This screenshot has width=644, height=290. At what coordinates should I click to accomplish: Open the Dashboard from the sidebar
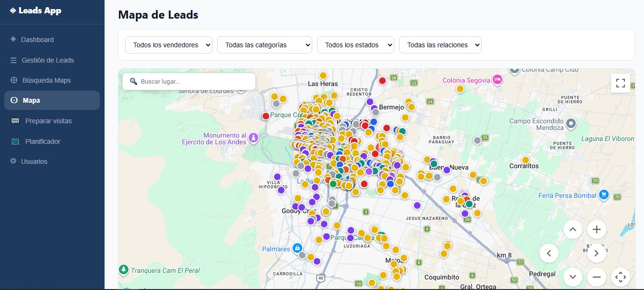pyautogui.click(x=37, y=40)
